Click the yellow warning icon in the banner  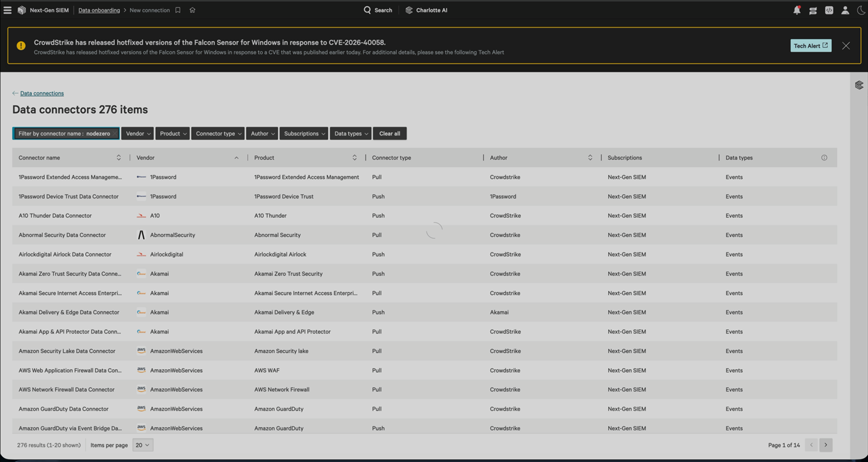point(21,46)
